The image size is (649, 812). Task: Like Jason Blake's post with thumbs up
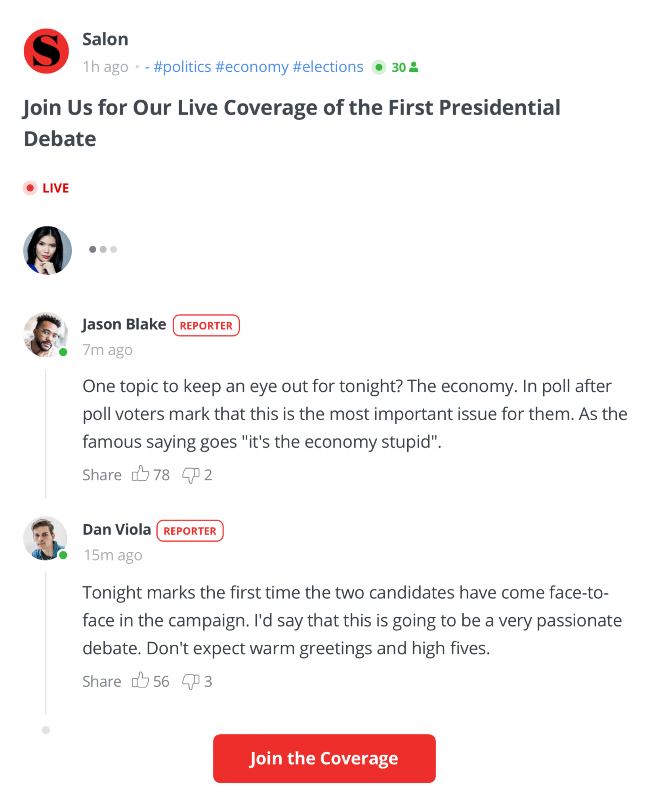[x=140, y=474]
